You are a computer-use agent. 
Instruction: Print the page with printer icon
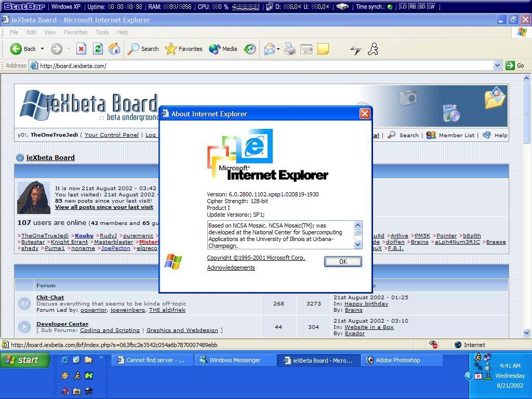(290, 49)
